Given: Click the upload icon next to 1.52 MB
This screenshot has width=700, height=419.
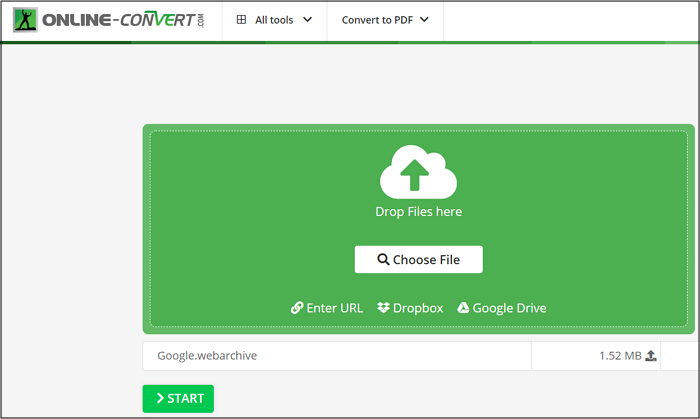Looking at the screenshot, I should [x=651, y=355].
